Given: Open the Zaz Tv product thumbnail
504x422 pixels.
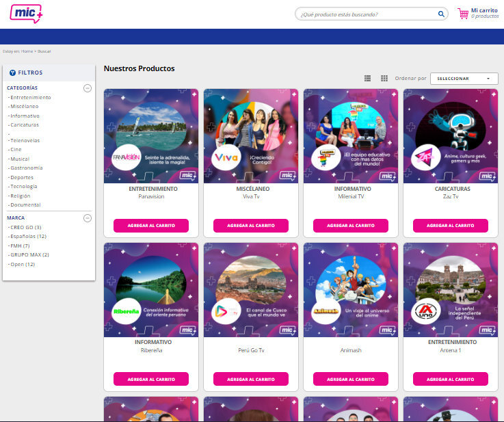Looking at the screenshot, I should [x=451, y=136].
